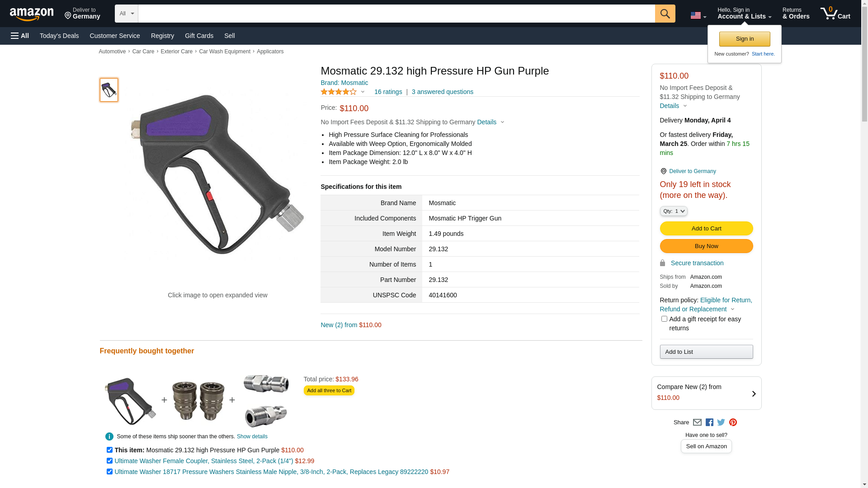Click the Amazon logo

[x=32, y=14]
